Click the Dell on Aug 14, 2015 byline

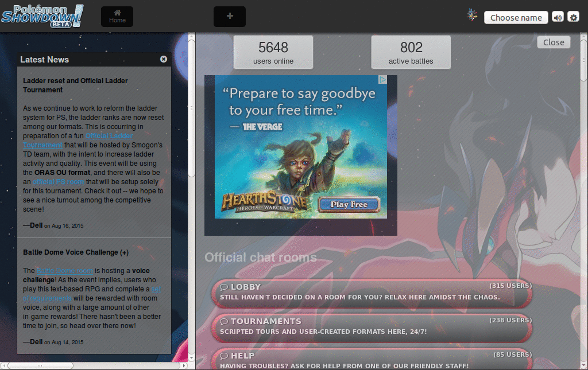[x=53, y=342]
